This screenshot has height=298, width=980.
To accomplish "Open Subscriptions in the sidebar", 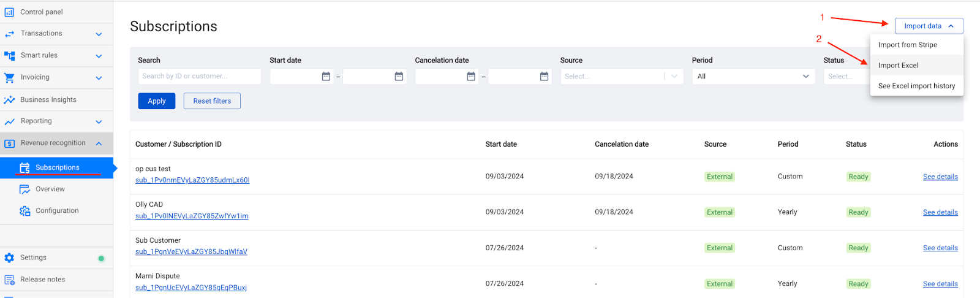I will click(56, 167).
